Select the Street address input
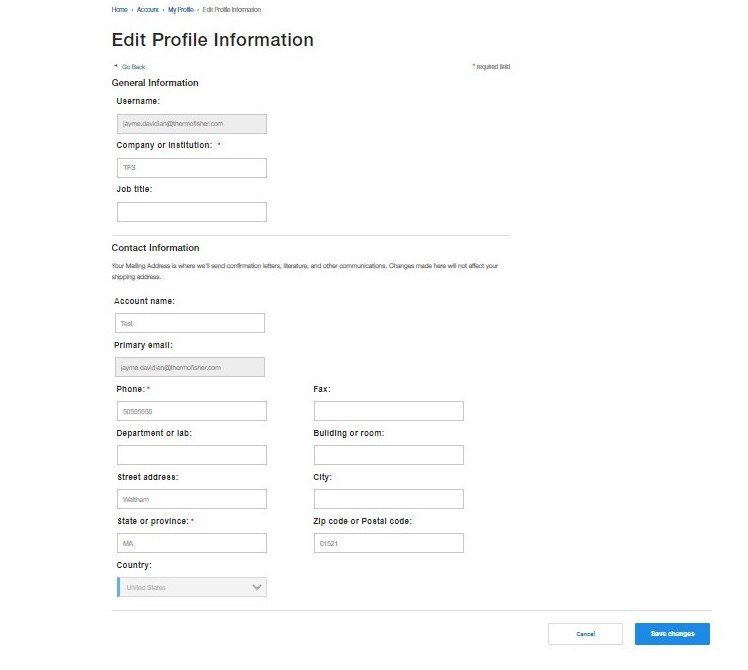 [x=192, y=499]
